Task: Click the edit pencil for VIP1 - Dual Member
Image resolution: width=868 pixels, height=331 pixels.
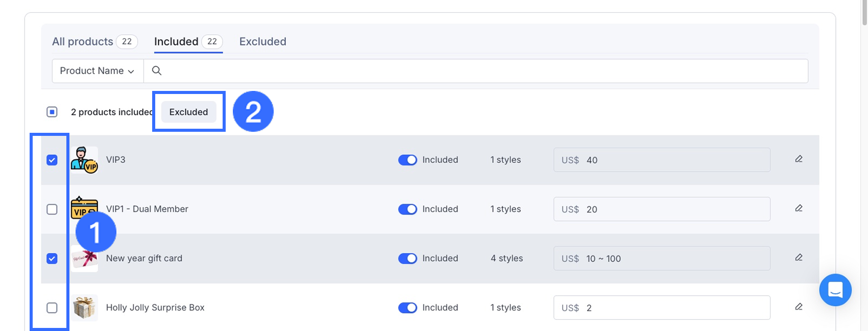Action: 799,208
